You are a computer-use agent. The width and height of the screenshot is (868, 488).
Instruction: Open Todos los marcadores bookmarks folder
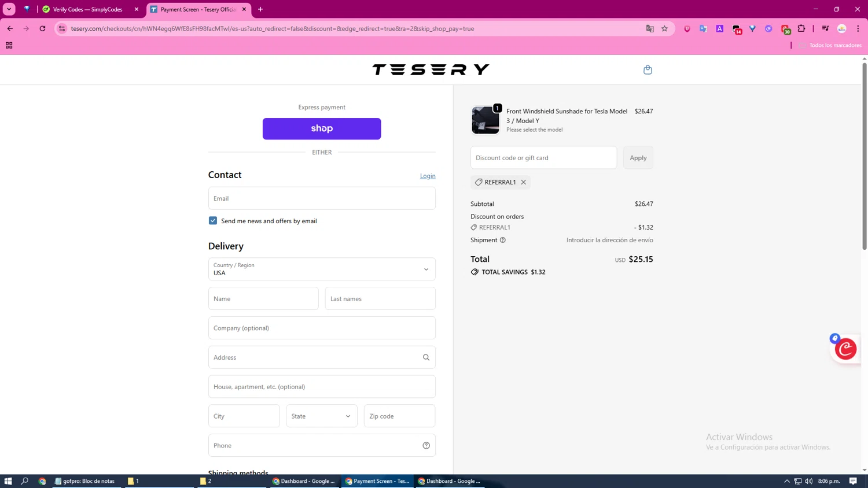[x=831, y=45]
